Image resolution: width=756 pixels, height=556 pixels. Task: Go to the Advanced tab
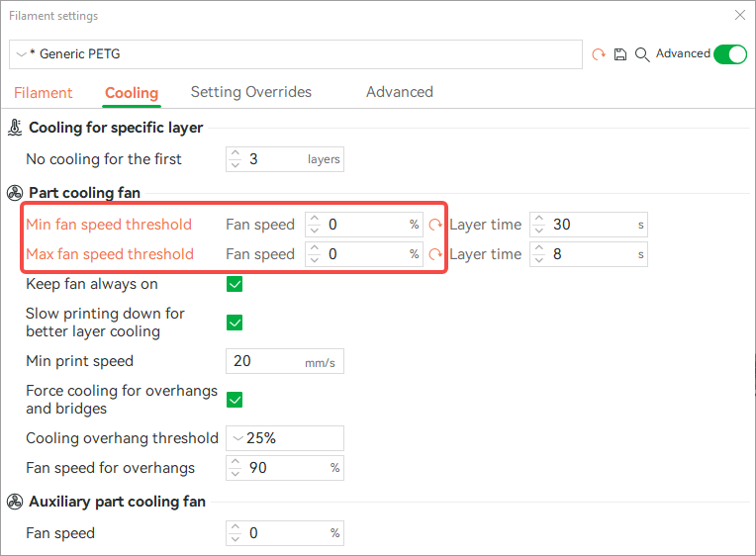(400, 92)
